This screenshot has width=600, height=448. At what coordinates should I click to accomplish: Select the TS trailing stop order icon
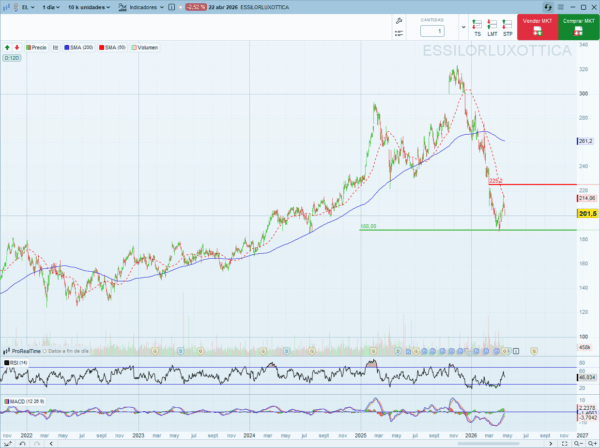point(477,29)
